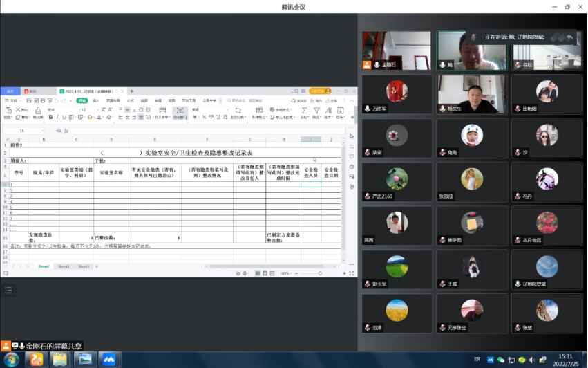Click the orange login button in WPS
Image resolution: width=588 pixels, height=368 pixels.
coord(320,91)
